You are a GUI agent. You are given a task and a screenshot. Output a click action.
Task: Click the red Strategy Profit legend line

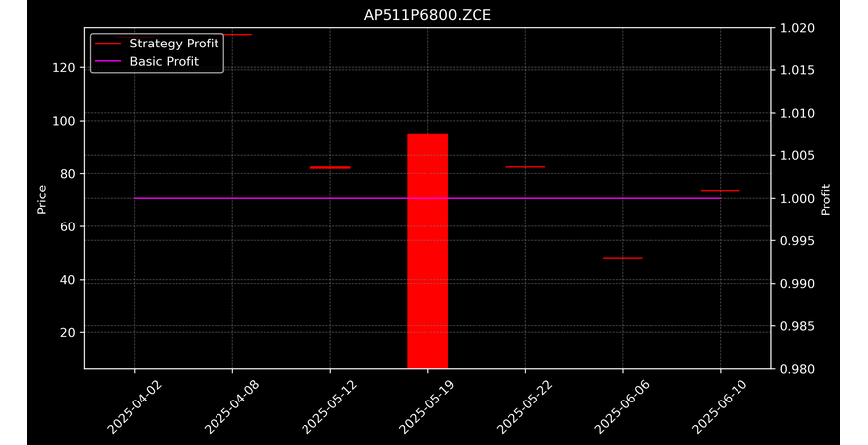click(108, 44)
